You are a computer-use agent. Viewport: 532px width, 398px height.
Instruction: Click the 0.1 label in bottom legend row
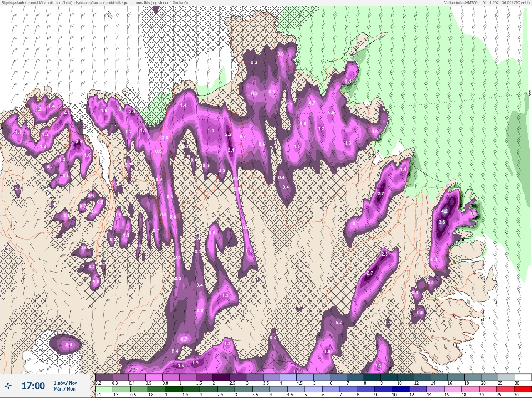[98, 395]
